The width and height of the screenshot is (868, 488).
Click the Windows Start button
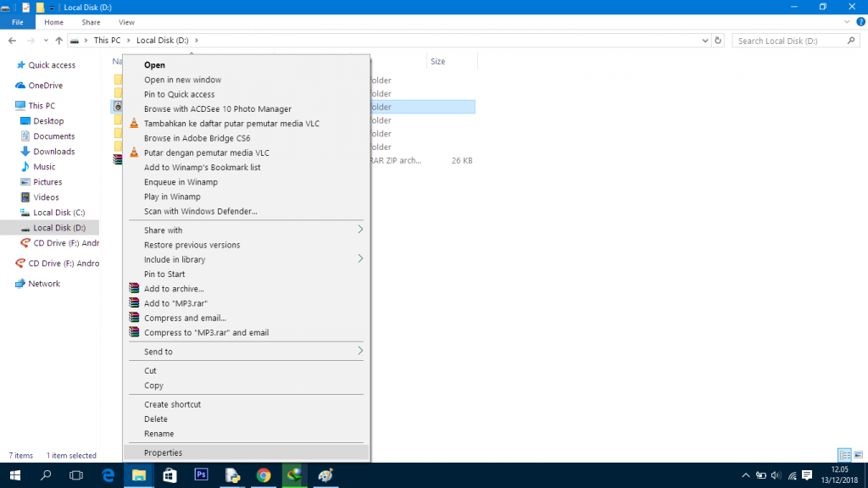[x=14, y=475]
